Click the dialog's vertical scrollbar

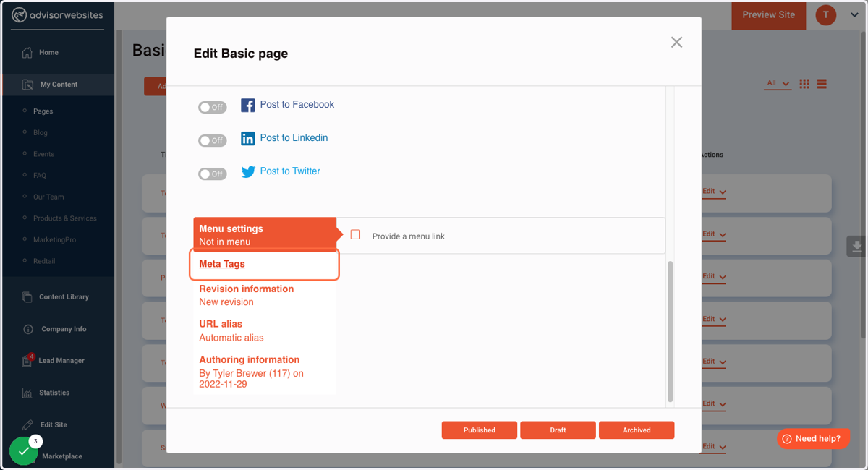point(671,331)
